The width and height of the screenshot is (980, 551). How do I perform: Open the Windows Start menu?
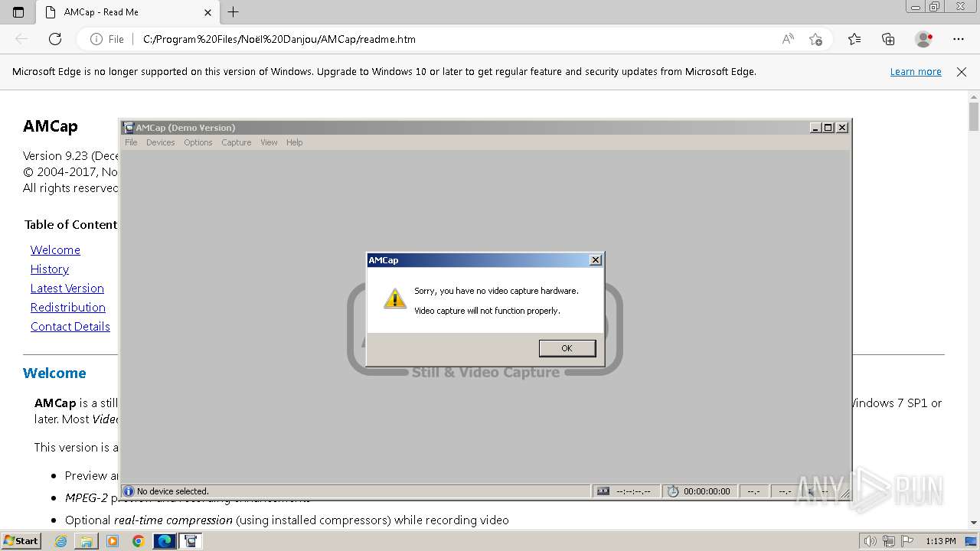coord(21,541)
